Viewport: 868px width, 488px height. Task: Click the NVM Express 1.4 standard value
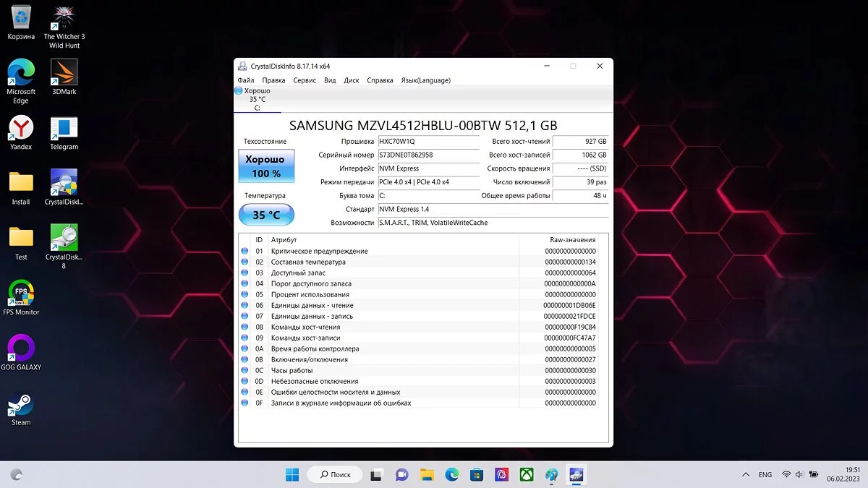493,209
